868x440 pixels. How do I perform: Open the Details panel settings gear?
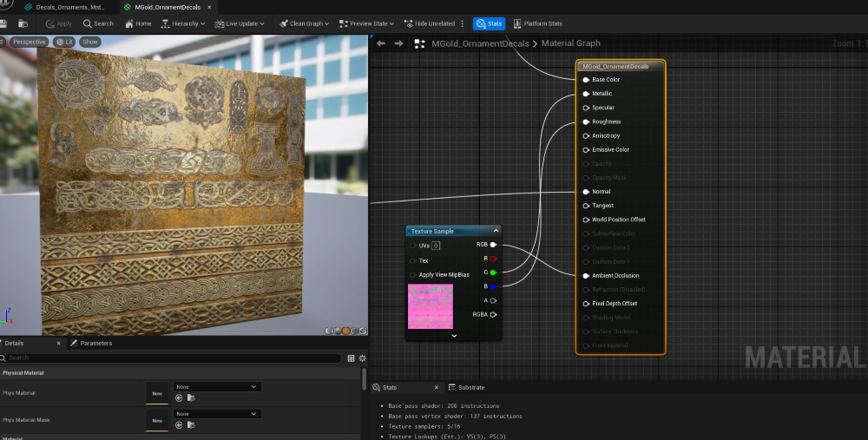click(362, 358)
